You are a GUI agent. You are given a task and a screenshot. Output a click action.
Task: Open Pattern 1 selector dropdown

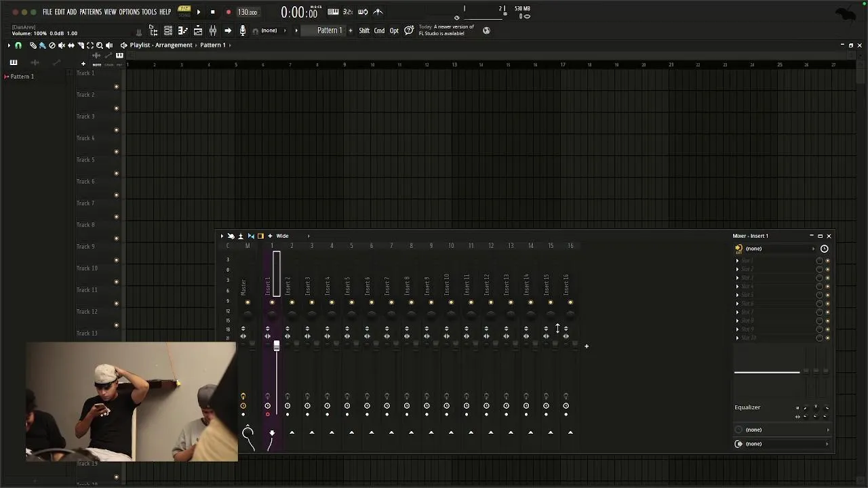tap(323, 30)
